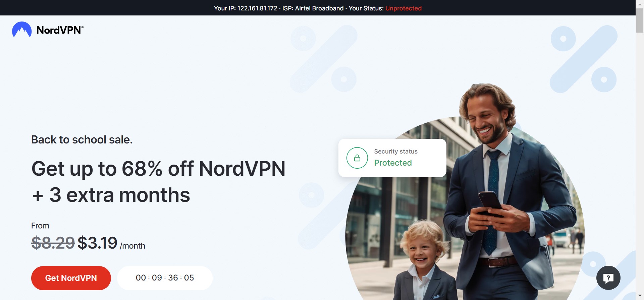Open the help chat bubble icon
The width and height of the screenshot is (644, 300).
tap(608, 278)
